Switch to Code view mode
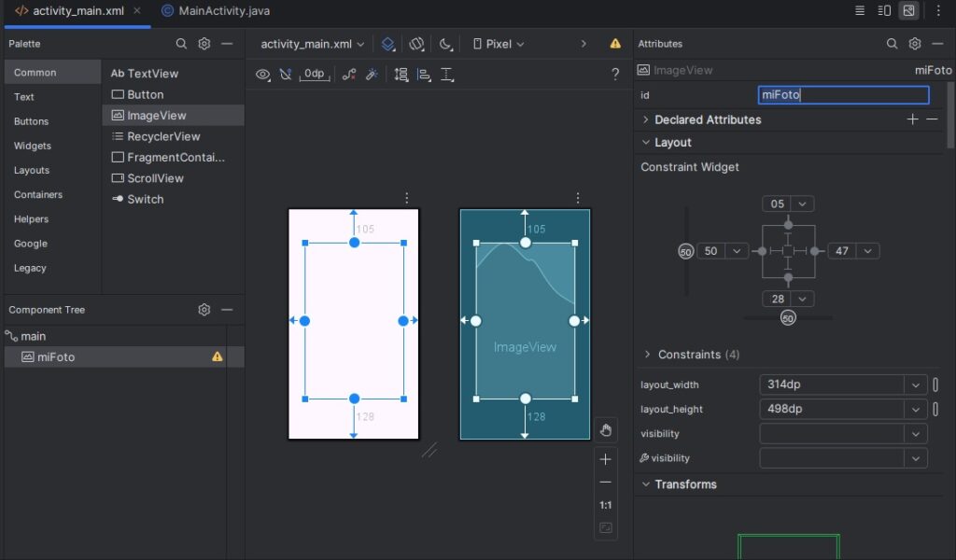 point(860,11)
